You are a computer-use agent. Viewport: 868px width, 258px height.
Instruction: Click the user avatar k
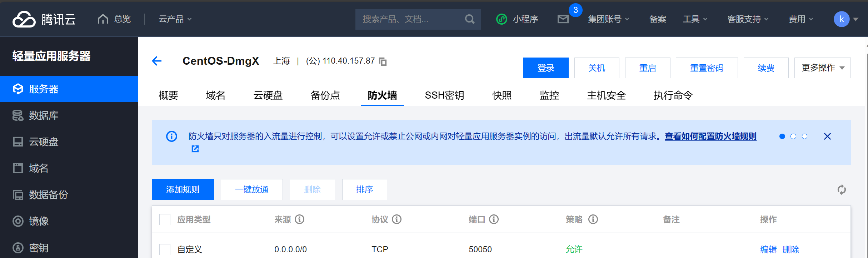point(842,19)
